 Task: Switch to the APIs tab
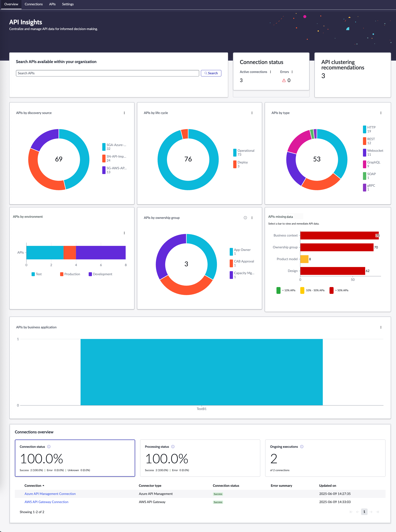click(x=52, y=4)
